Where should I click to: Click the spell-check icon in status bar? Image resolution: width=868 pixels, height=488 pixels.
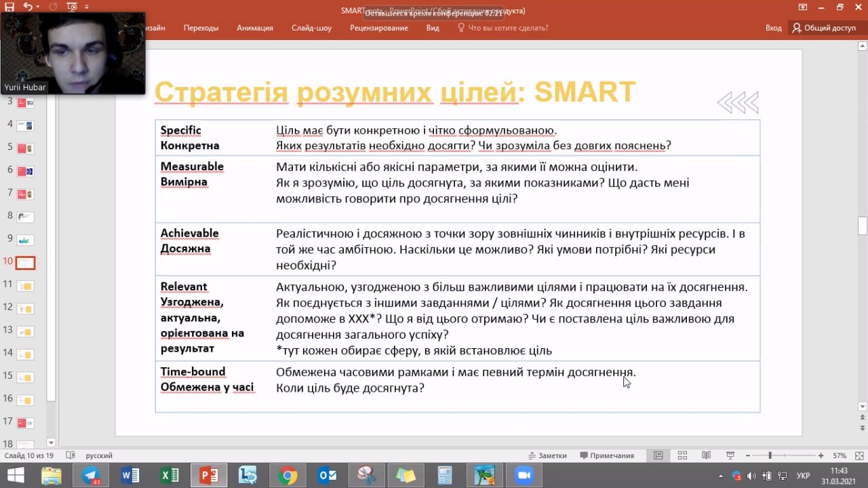pyautogui.click(x=71, y=455)
